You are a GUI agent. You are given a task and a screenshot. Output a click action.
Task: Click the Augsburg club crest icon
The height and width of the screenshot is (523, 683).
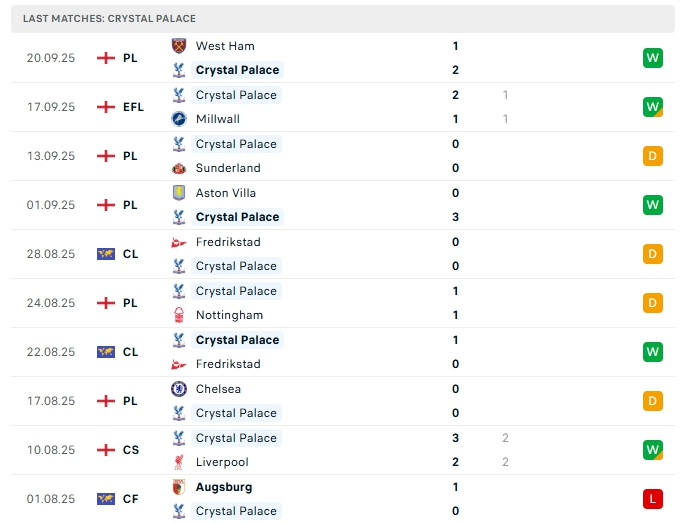[x=179, y=487]
